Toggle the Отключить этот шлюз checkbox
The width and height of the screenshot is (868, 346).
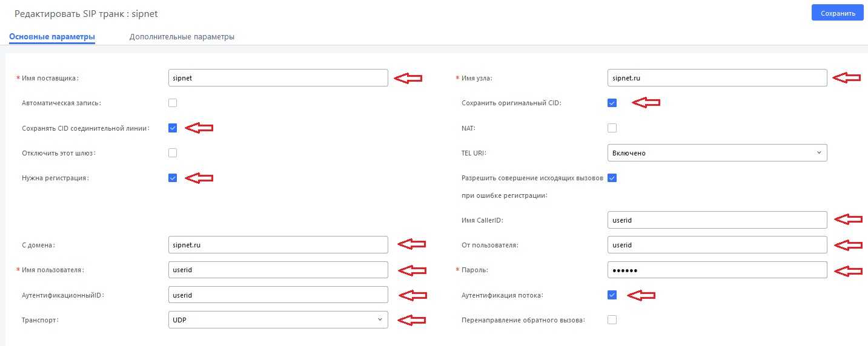click(x=173, y=153)
